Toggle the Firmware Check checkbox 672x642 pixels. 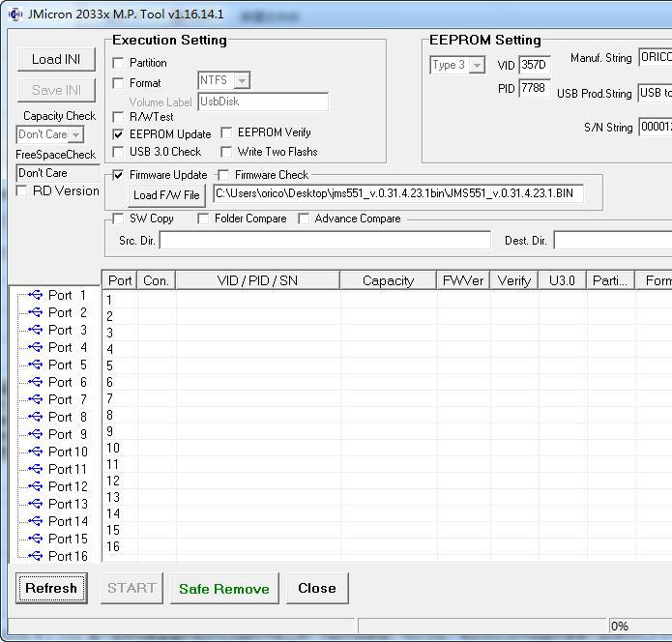[x=223, y=175]
